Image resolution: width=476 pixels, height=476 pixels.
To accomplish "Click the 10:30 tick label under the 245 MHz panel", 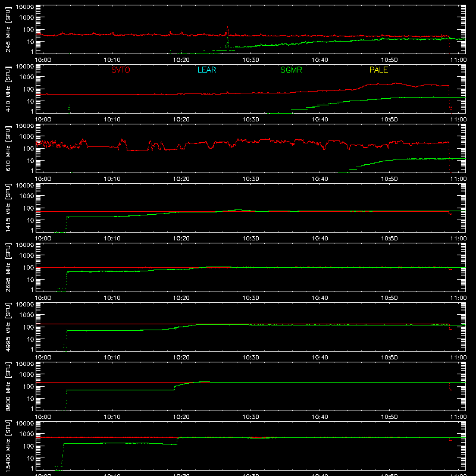I will point(250,60).
